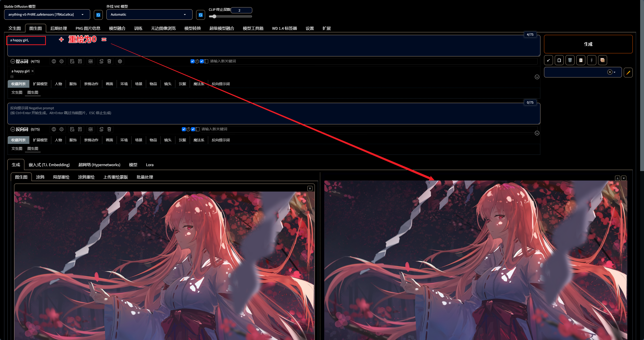Open the 局部重绘 inpaint tab
Viewport: 644px width, 340px height.
[61, 177]
